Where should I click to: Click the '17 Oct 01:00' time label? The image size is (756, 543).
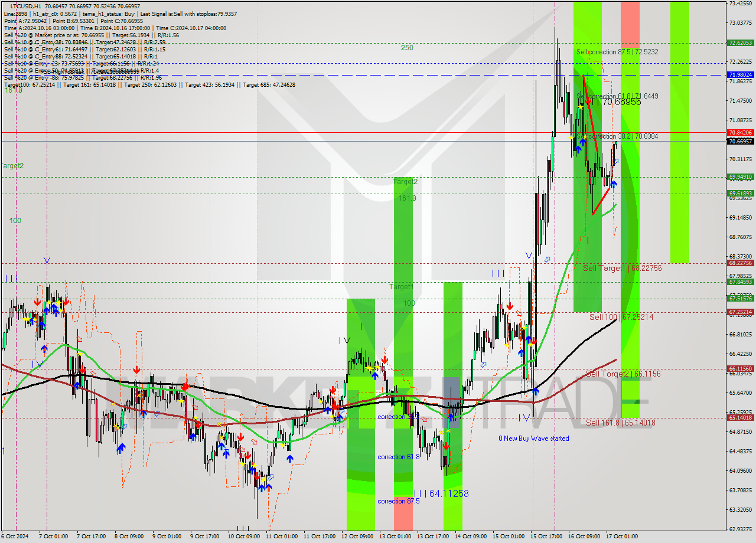622,537
